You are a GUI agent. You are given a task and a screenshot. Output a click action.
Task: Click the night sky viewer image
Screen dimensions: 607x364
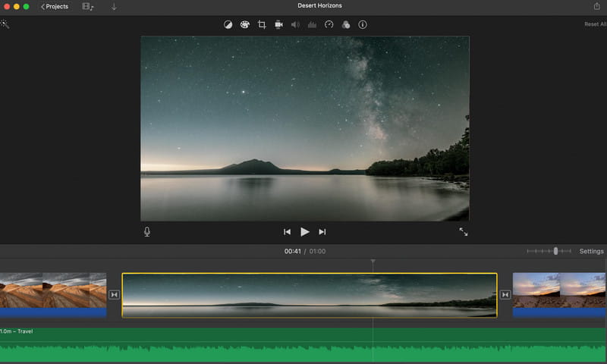coord(305,128)
